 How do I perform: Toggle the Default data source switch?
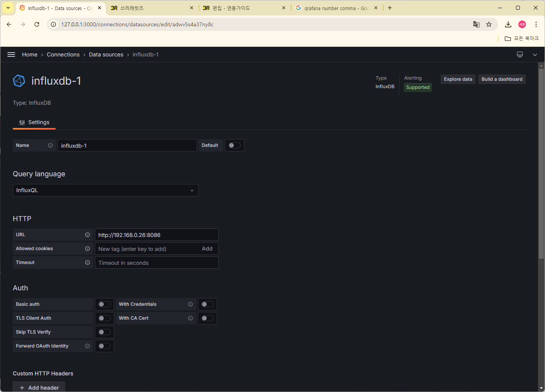point(235,145)
